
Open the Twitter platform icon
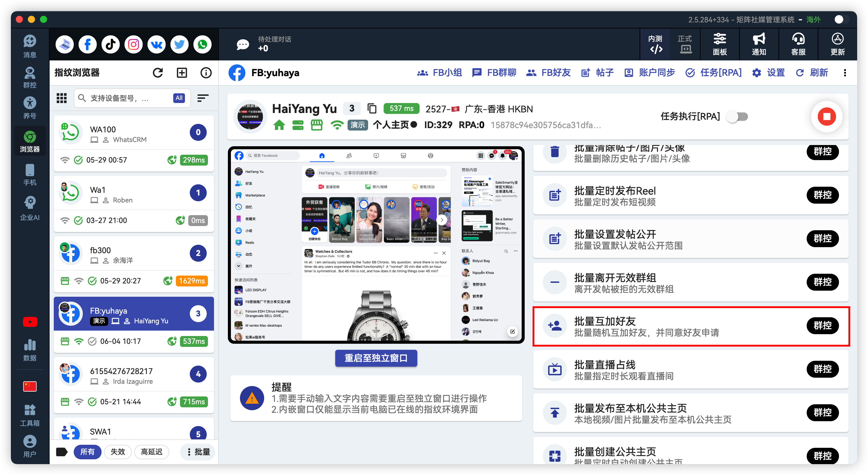coord(179,44)
